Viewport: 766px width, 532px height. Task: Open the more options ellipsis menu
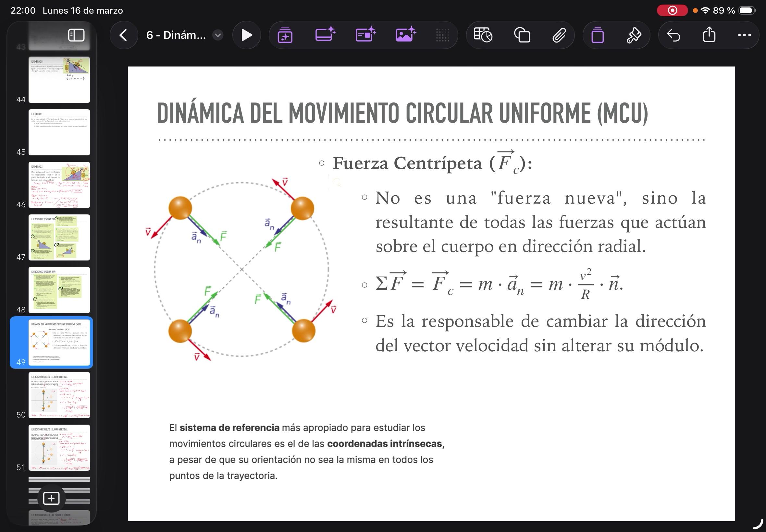coord(744,35)
